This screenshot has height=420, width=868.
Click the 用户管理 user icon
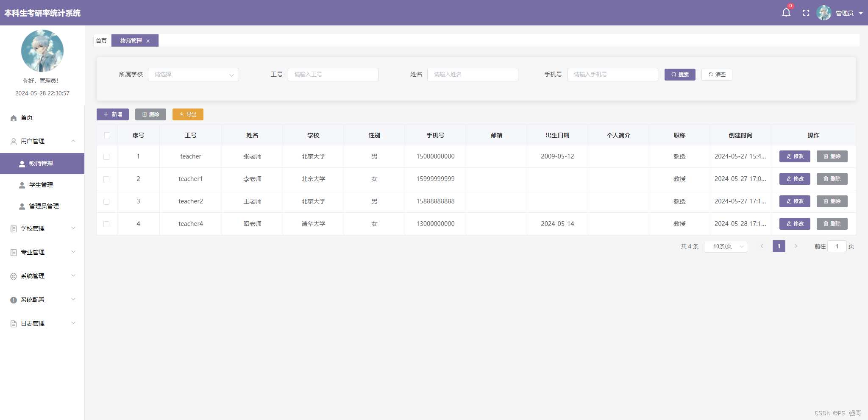[14, 142]
